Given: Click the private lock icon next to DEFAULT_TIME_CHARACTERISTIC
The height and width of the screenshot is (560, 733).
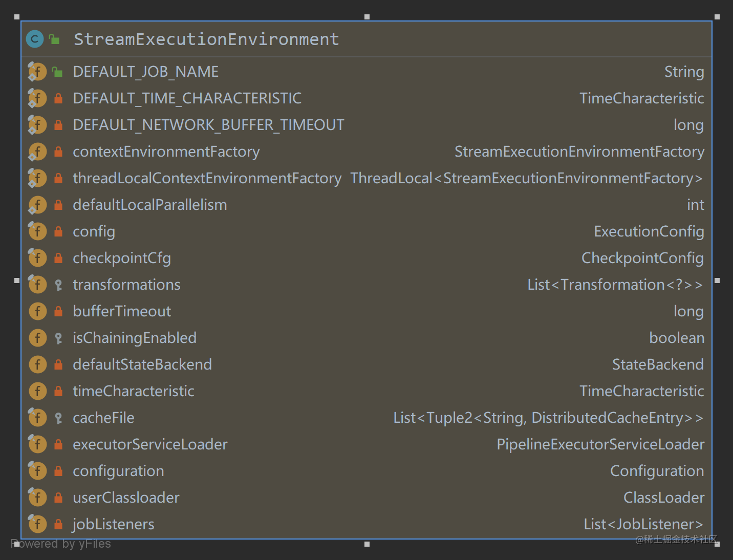Looking at the screenshot, I should pyautogui.click(x=58, y=98).
